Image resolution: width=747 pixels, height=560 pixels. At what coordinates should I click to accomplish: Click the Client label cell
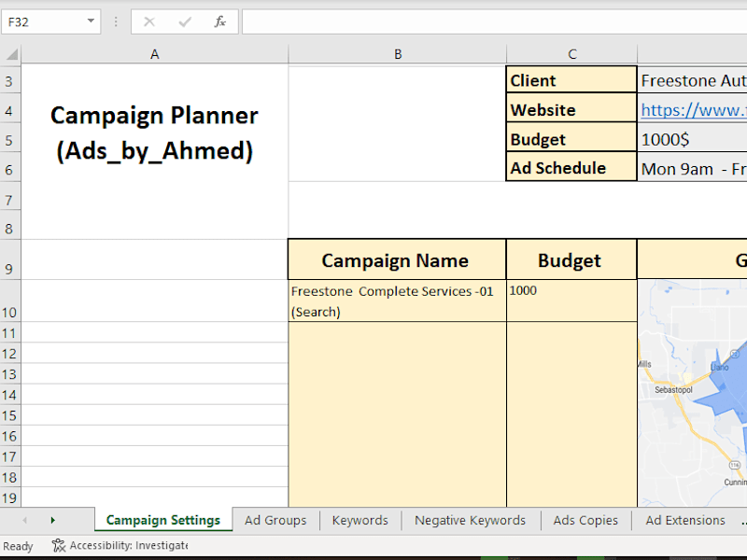[x=571, y=79]
